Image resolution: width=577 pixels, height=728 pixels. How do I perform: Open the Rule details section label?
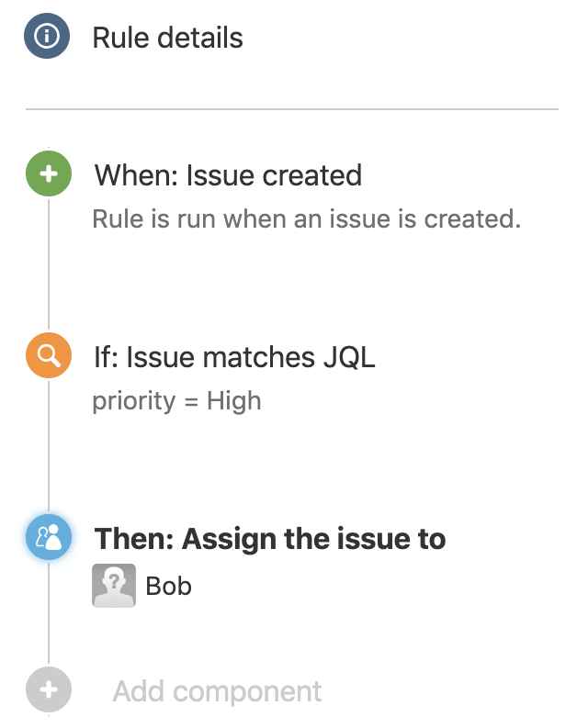click(x=167, y=39)
